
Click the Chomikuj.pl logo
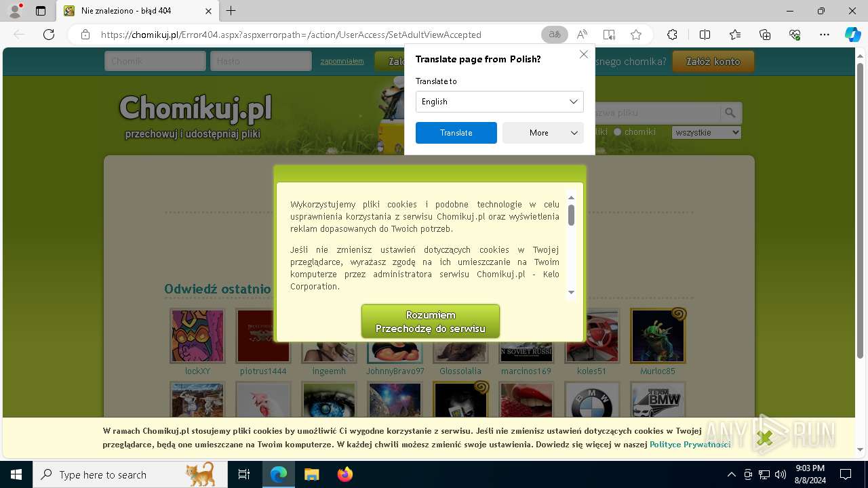pyautogui.click(x=195, y=108)
